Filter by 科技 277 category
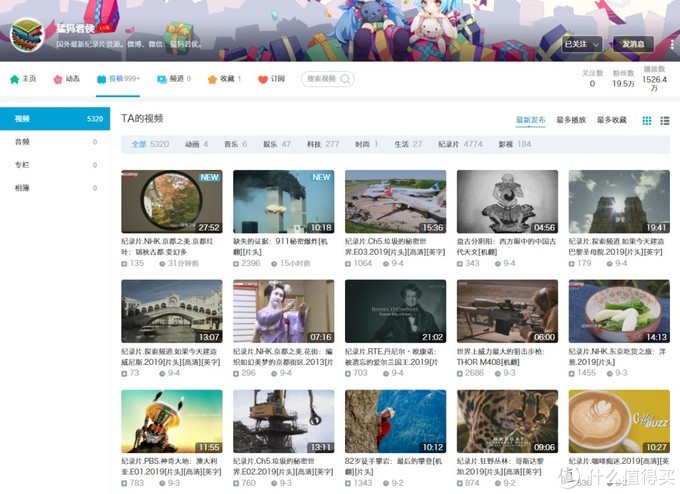The height and width of the screenshot is (494, 680). (x=323, y=144)
